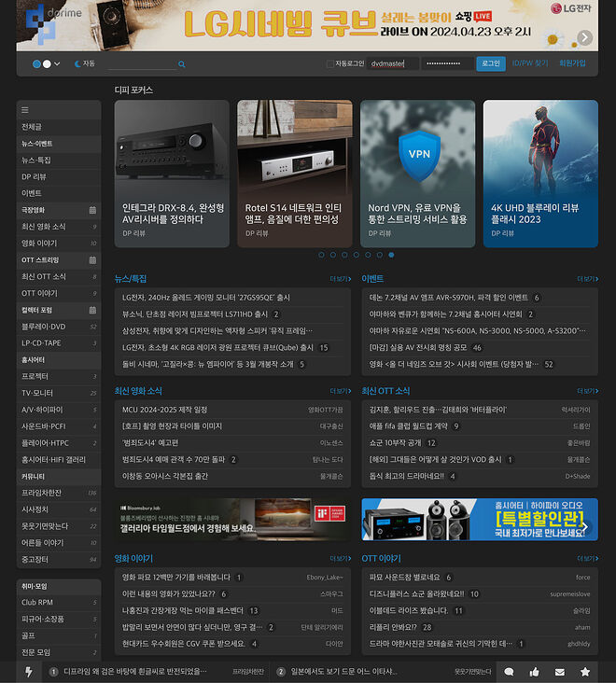This screenshot has height=683, width=616.
Task: Click the thumbs-up icon in bottom bar
Action: point(534,672)
